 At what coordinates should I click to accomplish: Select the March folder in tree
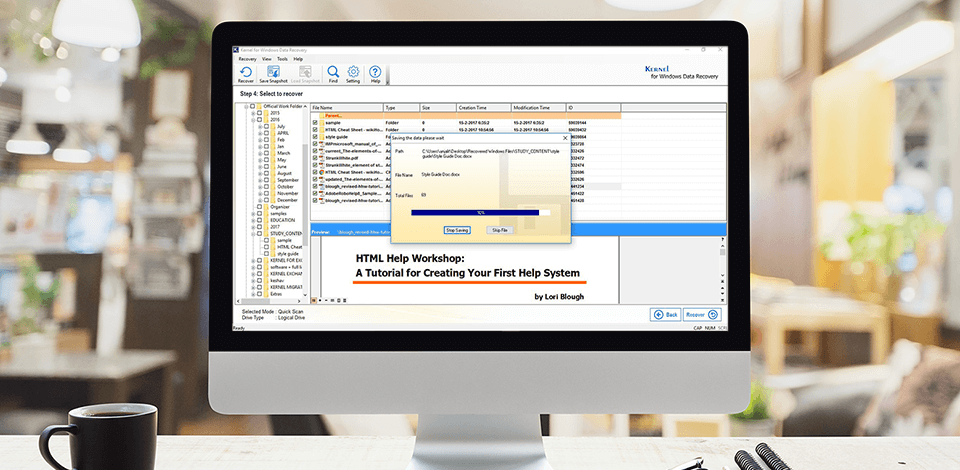click(283, 153)
